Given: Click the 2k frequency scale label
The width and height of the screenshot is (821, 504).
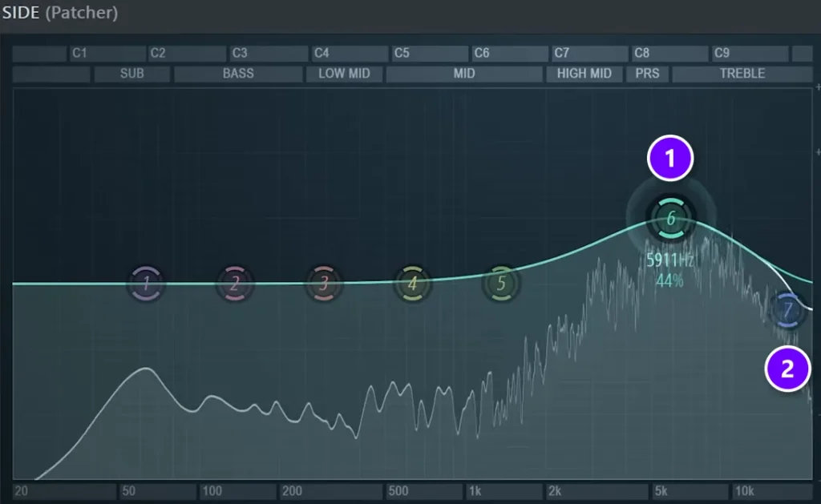Looking at the screenshot, I should tap(555, 491).
